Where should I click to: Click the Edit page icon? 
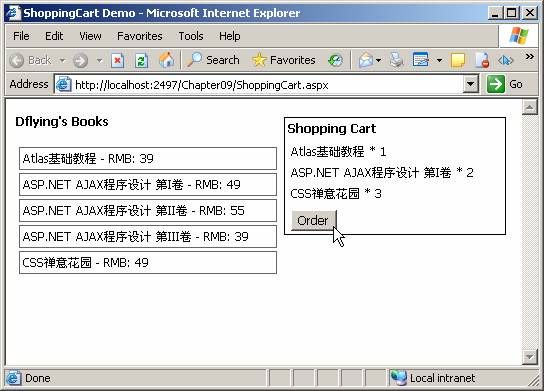click(421, 60)
